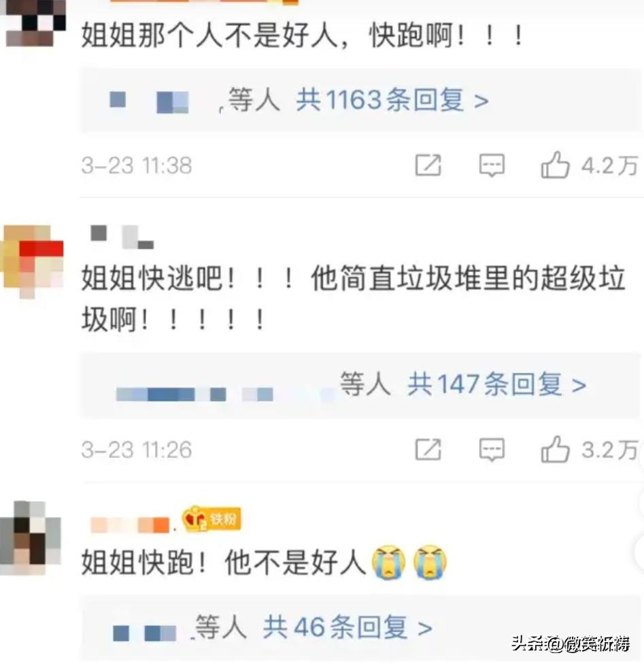Expand 共46条回复 replies
Image resolution: width=644 pixels, height=666 pixels.
click(348, 627)
